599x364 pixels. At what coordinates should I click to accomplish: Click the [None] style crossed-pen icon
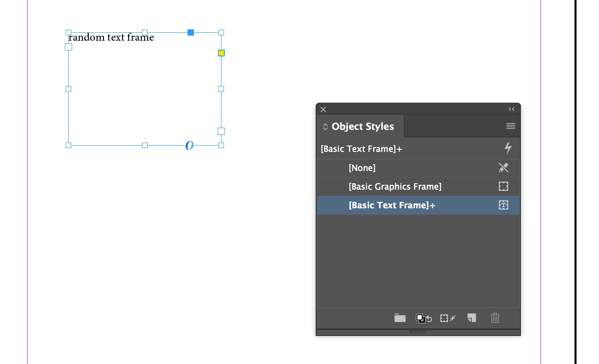[x=504, y=168]
